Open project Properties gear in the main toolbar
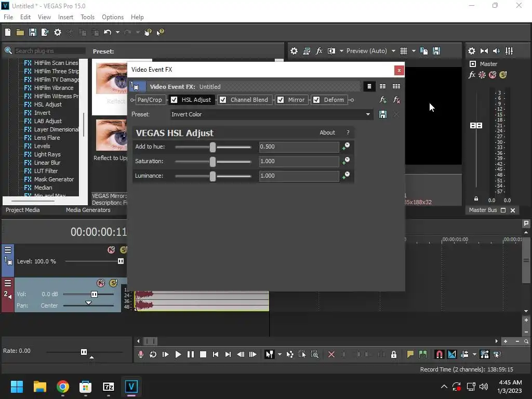 point(58,32)
